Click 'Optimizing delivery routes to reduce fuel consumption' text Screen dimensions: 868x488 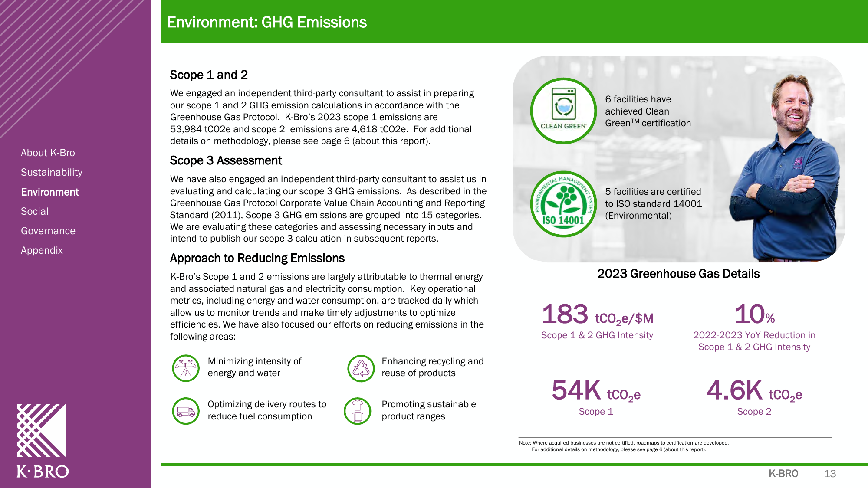(267, 410)
